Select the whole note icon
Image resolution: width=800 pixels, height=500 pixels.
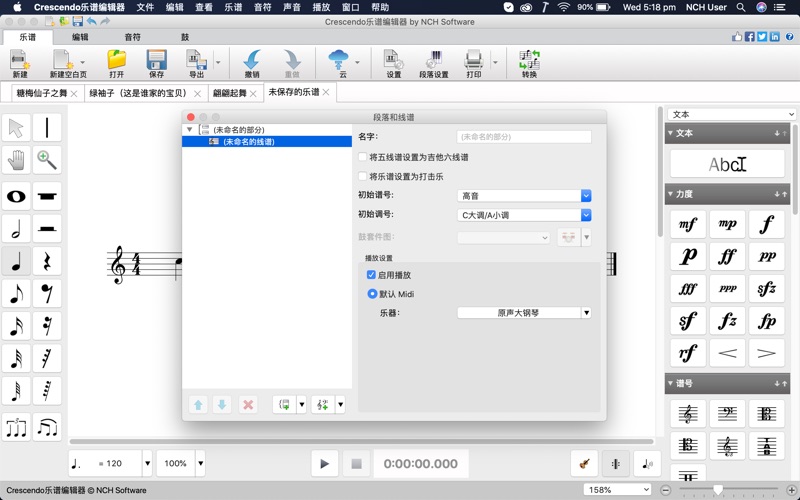pyautogui.click(x=16, y=196)
